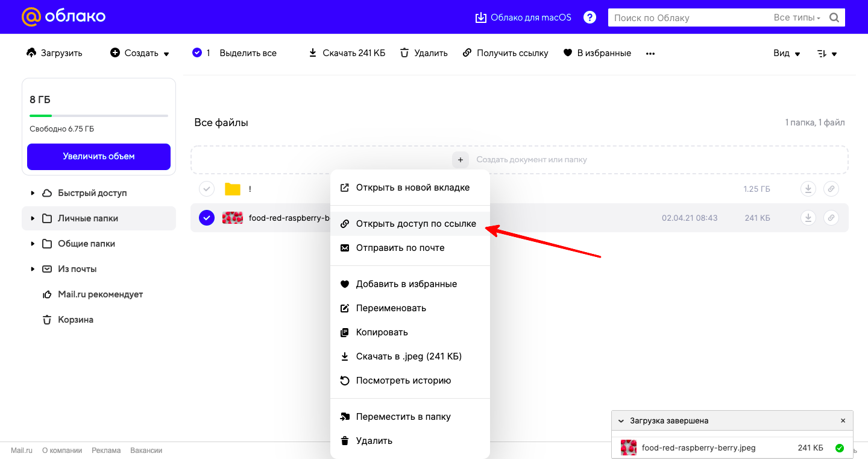The height and width of the screenshot is (459, 868).
Task: Open the Создать dropdown
Action: coord(140,53)
